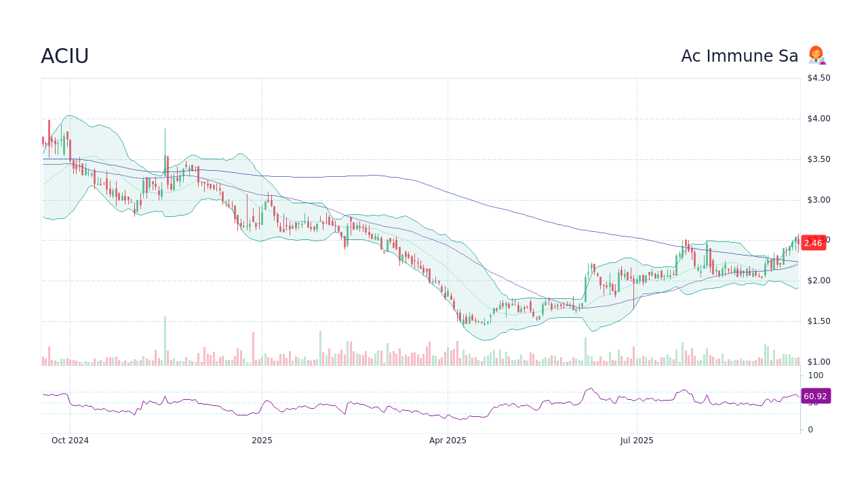This screenshot has height=488, width=868.
Task: Click the purple 60.92 RSI value badge
Action: pyautogui.click(x=816, y=396)
